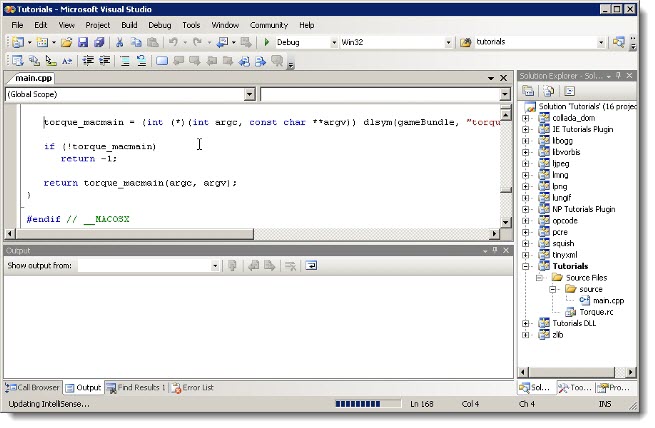The width and height of the screenshot is (655, 428).
Task: Switch to the Error List tab
Action: (x=197, y=387)
